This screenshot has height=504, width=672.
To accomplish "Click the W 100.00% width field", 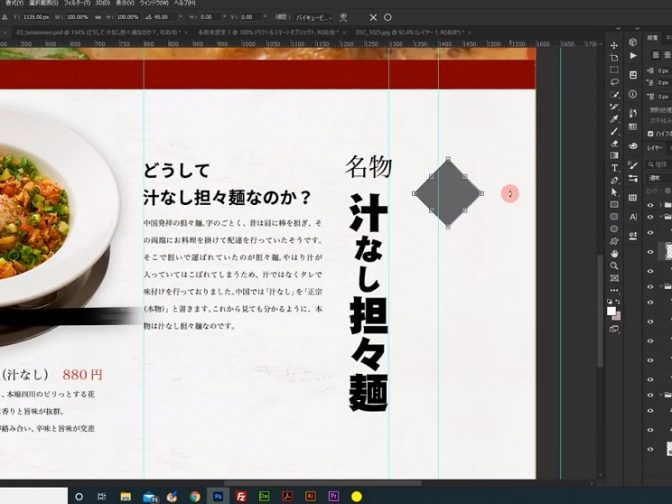I will tap(78, 17).
